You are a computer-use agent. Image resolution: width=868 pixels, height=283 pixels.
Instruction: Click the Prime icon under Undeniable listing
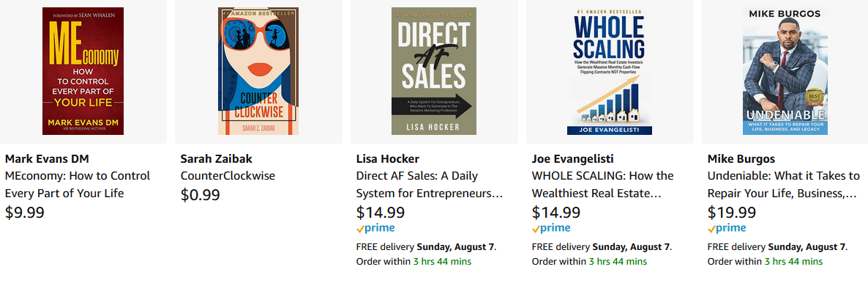[x=726, y=228]
